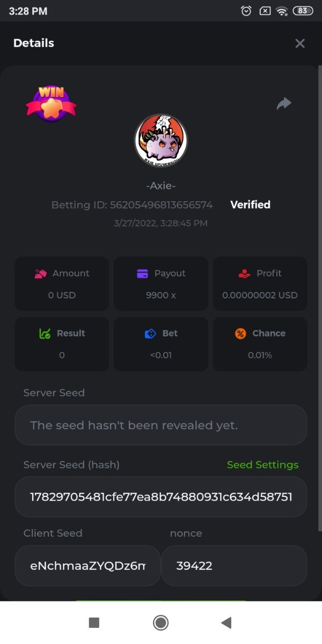Tap the blue Bet dice icon
Image resolution: width=322 pixels, height=644 pixels.
[150, 334]
